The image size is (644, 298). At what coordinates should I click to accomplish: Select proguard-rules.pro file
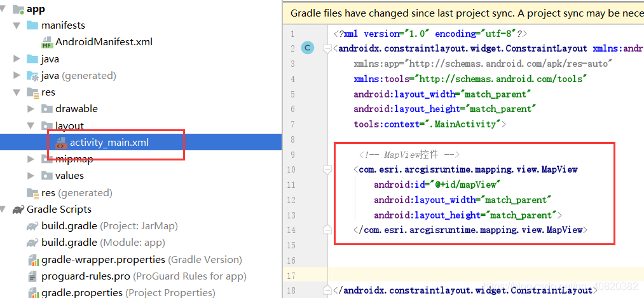144,276
